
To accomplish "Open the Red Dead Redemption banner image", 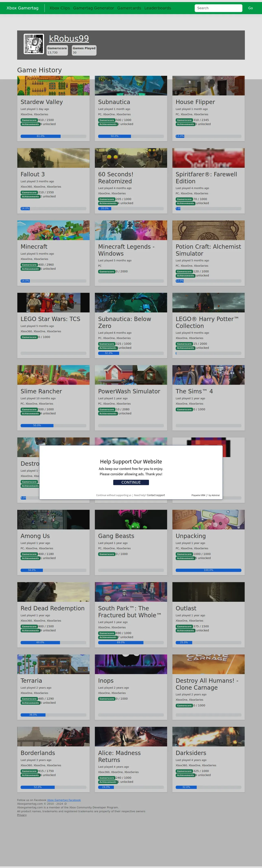I will point(53,592).
